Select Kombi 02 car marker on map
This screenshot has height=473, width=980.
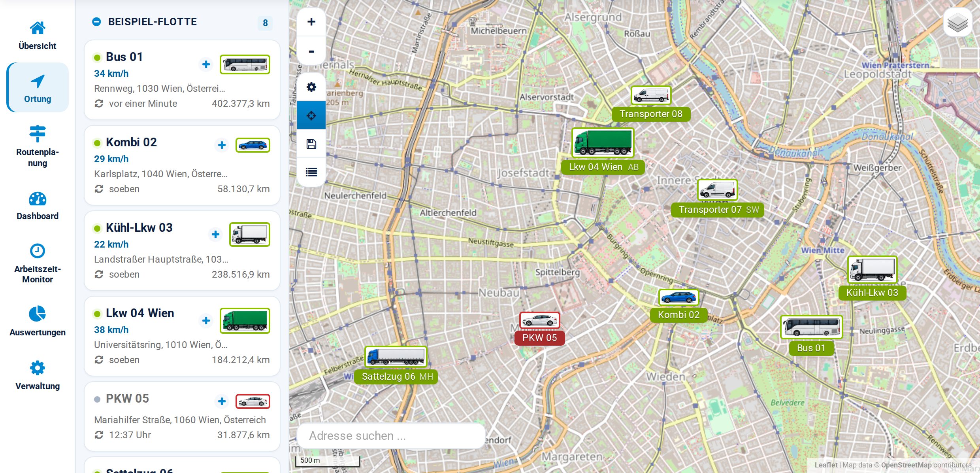(678, 297)
